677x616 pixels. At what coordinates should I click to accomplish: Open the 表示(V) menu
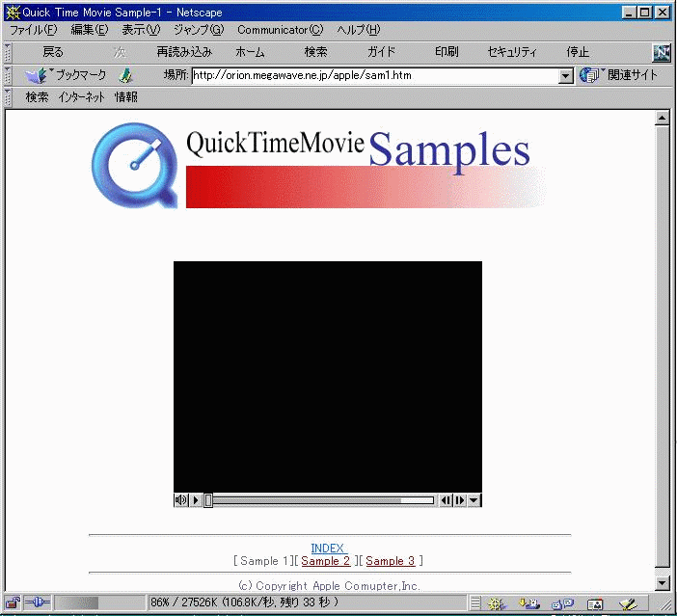(x=141, y=30)
